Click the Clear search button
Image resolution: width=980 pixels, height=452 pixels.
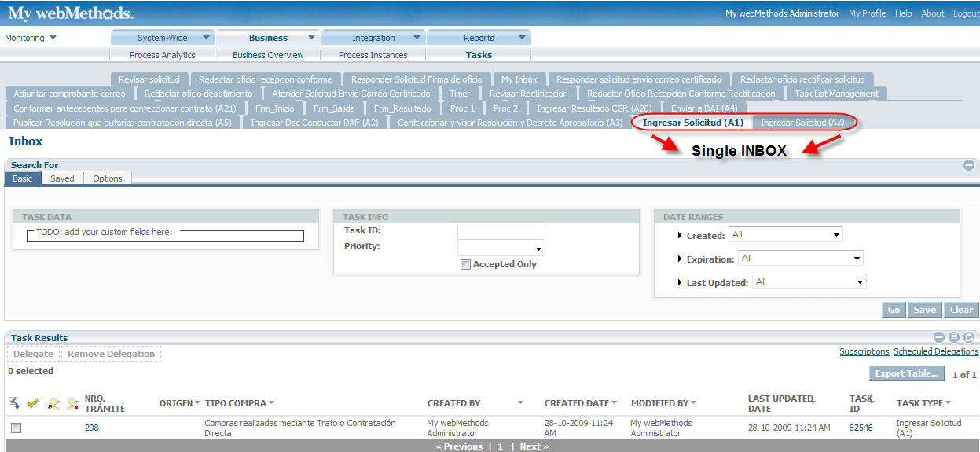click(961, 310)
